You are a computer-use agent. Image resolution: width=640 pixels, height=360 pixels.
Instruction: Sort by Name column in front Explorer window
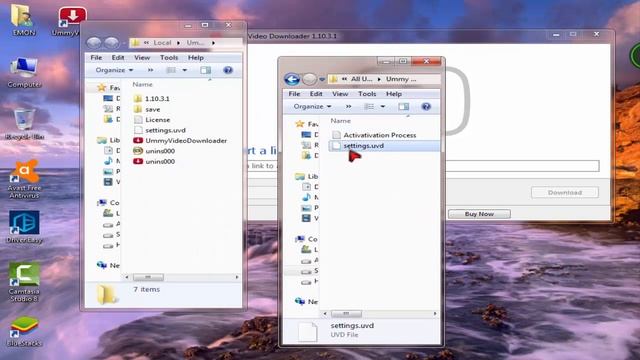tap(340, 121)
